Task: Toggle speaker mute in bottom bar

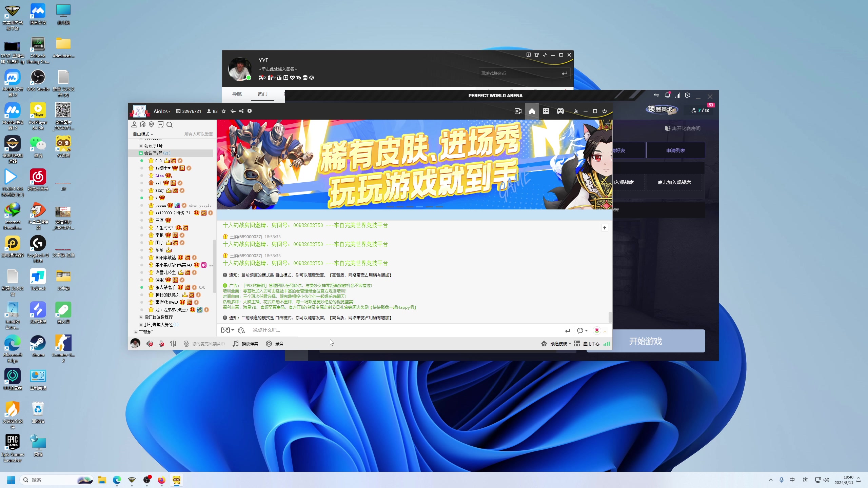Action: [x=150, y=344]
